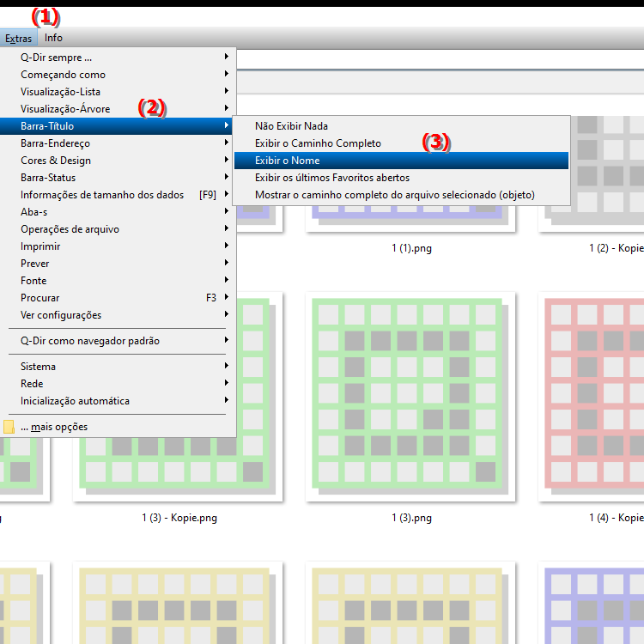Viewport: 644px width, 644px height.
Task: Click the '... mais opções' entry
Action: click(x=118, y=427)
